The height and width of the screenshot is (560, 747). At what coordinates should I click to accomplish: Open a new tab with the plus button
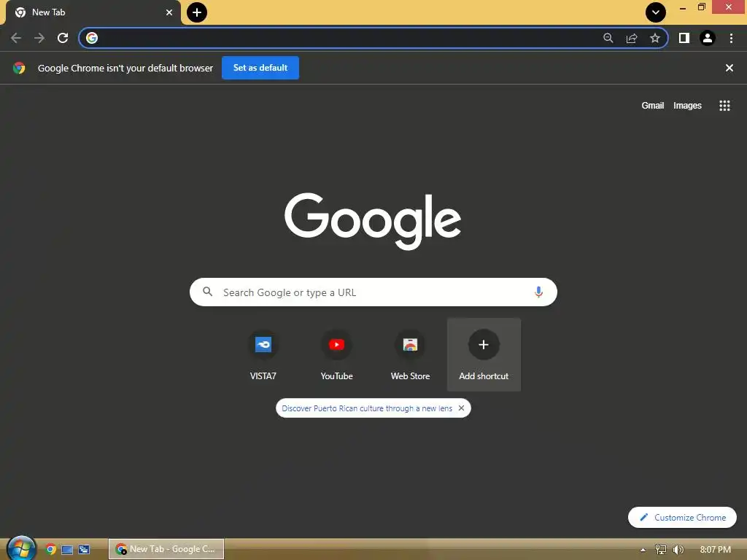197,12
